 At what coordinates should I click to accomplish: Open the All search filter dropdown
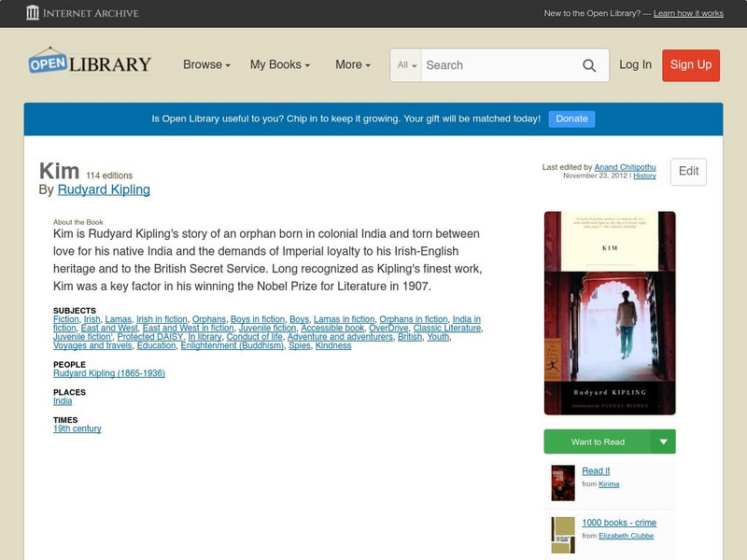405,65
